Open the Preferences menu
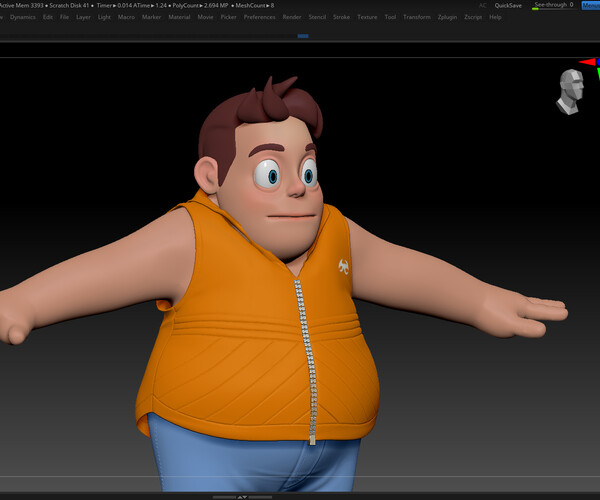600x500 pixels. click(259, 17)
